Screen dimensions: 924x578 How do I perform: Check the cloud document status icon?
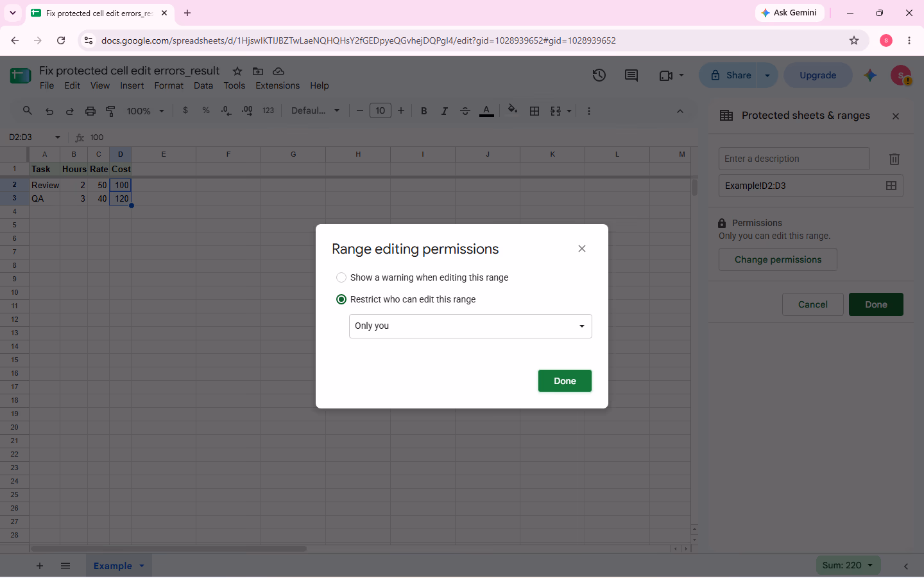tap(278, 71)
